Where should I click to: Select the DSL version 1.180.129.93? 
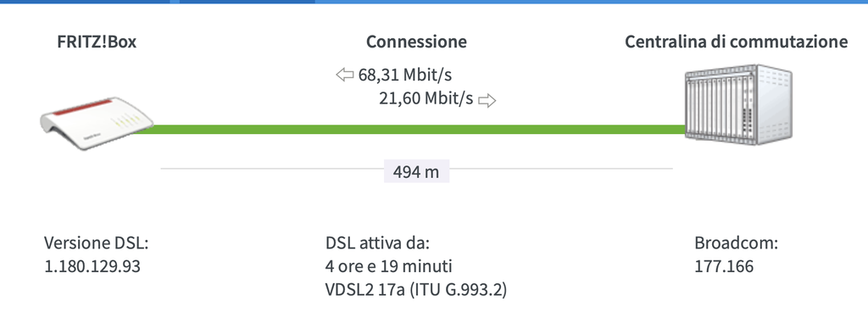(x=92, y=266)
